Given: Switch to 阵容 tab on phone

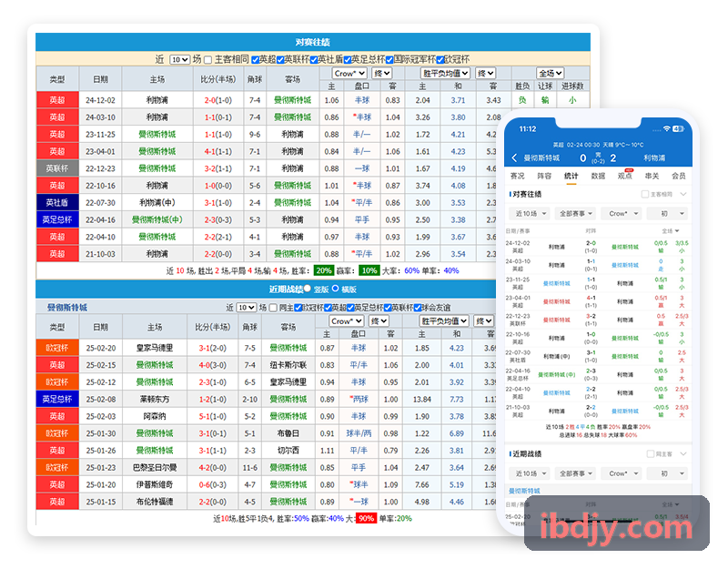Looking at the screenshot, I should pos(544,176).
